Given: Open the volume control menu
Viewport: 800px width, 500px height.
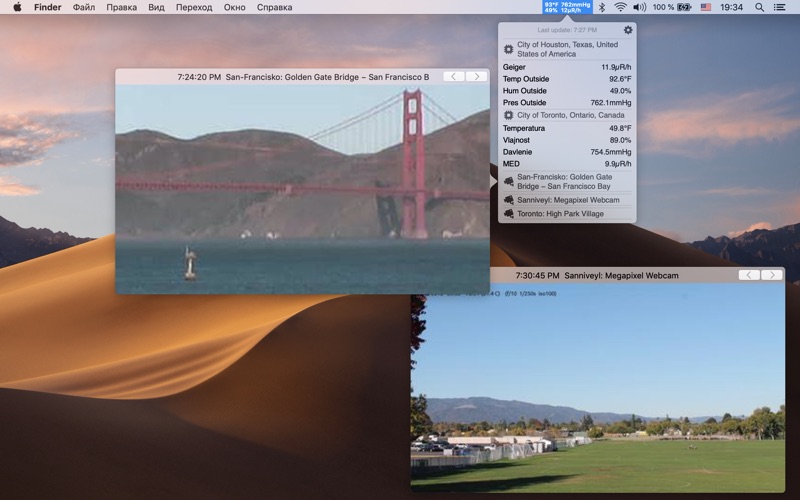Looking at the screenshot, I should pos(639,7).
